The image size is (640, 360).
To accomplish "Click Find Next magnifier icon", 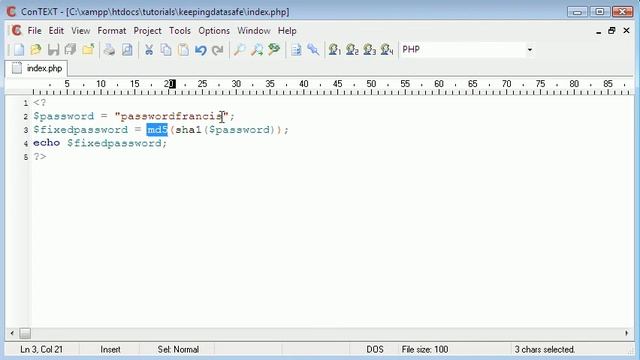I will [257, 50].
